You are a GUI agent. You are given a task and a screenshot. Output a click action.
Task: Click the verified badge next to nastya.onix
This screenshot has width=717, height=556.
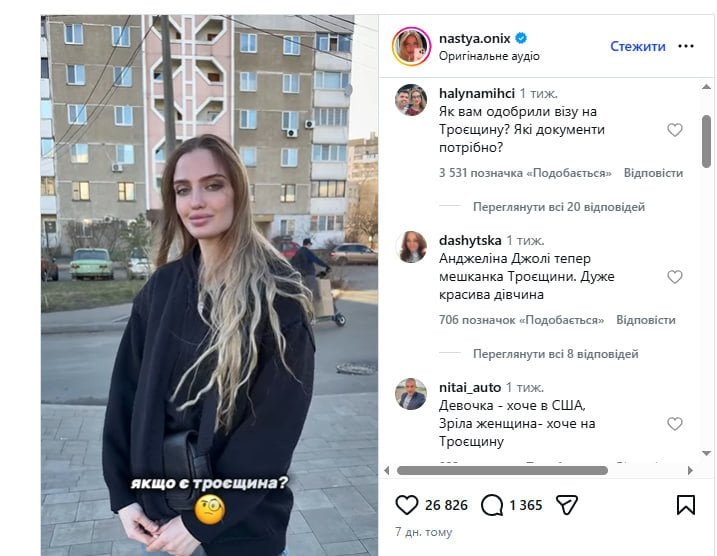[521, 38]
